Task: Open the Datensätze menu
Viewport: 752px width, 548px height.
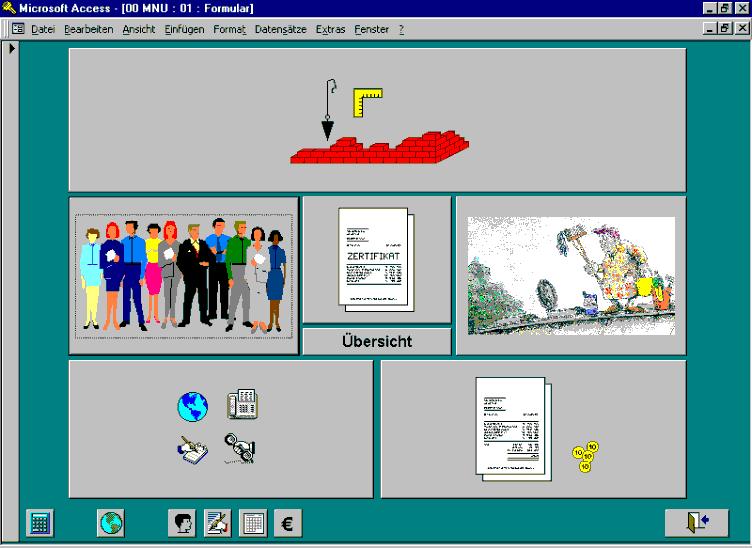Action: point(280,29)
